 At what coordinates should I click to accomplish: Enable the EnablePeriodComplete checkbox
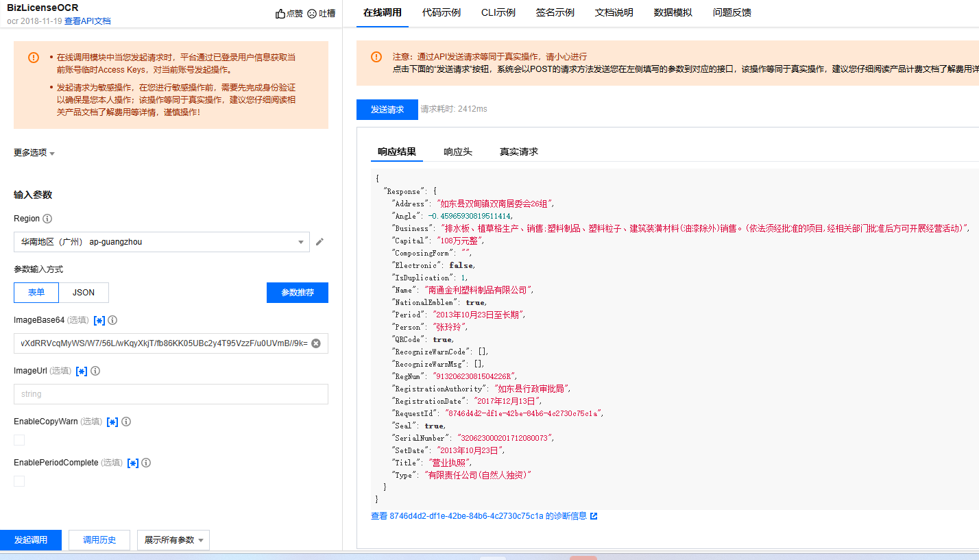19,481
